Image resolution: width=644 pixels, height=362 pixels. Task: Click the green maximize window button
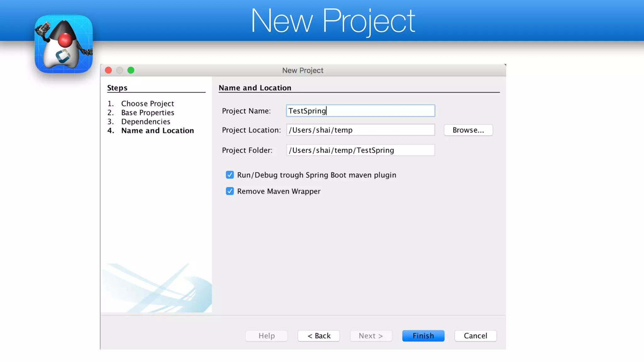[x=131, y=70]
